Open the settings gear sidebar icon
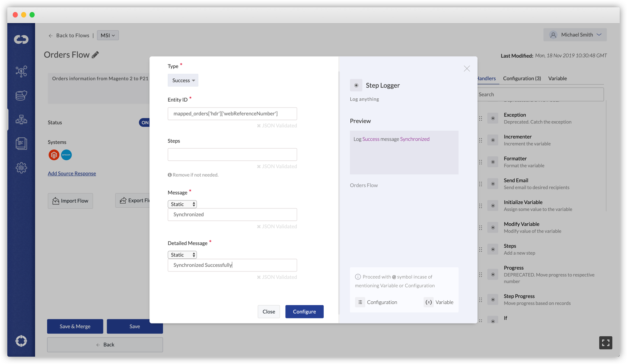Image resolution: width=627 pixels, height=364 pixels. (x=21, y=168)
